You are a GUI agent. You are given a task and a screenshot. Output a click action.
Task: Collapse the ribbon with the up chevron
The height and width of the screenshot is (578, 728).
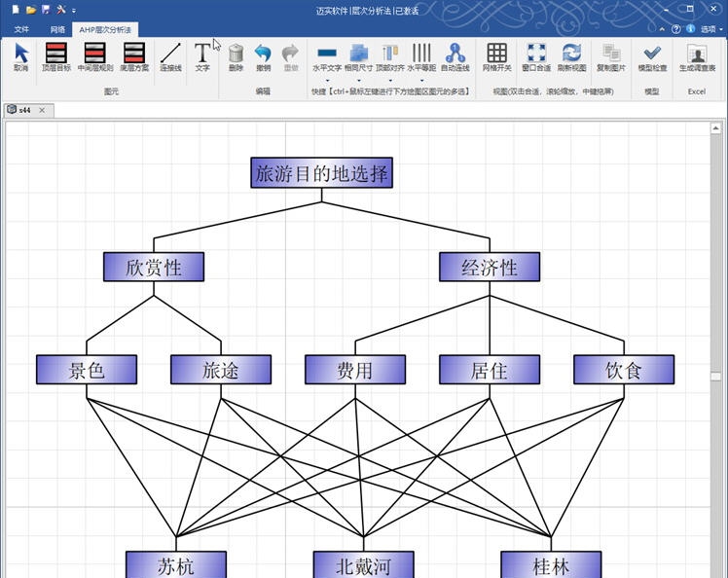(662, 29)
